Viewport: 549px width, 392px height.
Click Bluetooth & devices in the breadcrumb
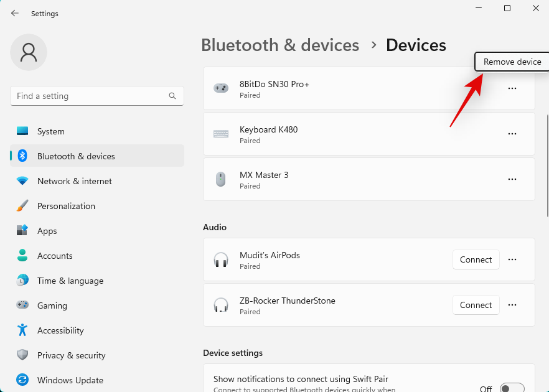point(279,45)
